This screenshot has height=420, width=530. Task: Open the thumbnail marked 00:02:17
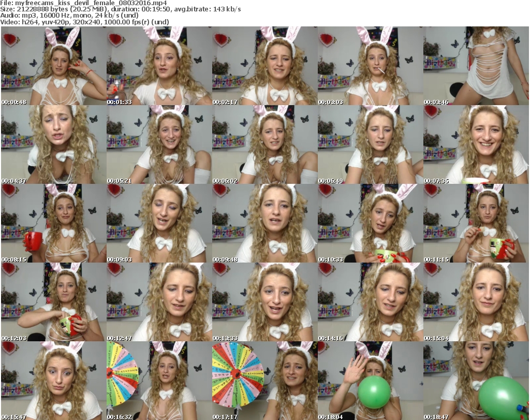[264, 66]
